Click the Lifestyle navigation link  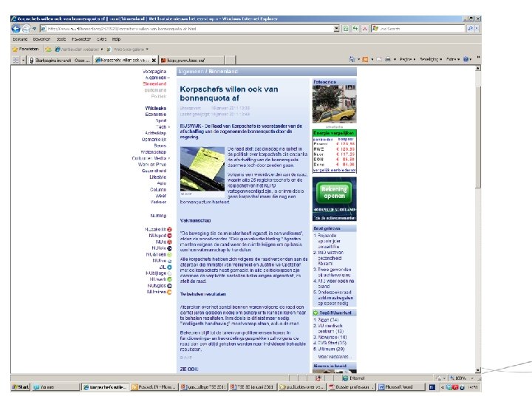tap(158, 177)
